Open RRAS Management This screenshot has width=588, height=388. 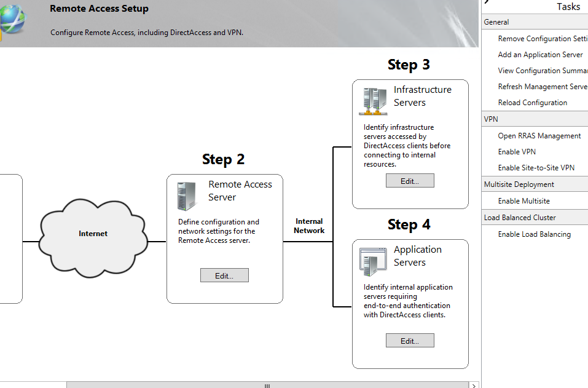click(539, 135)
